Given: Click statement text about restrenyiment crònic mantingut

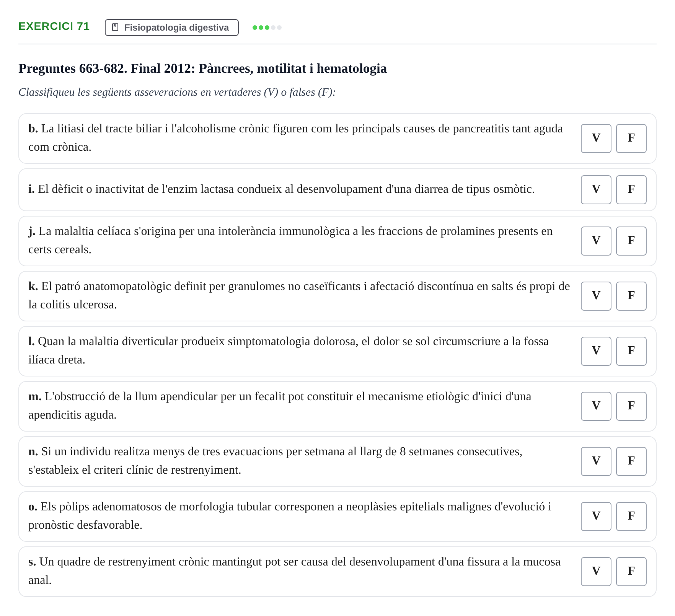Looking at the screenshot, I should [294, 571].
